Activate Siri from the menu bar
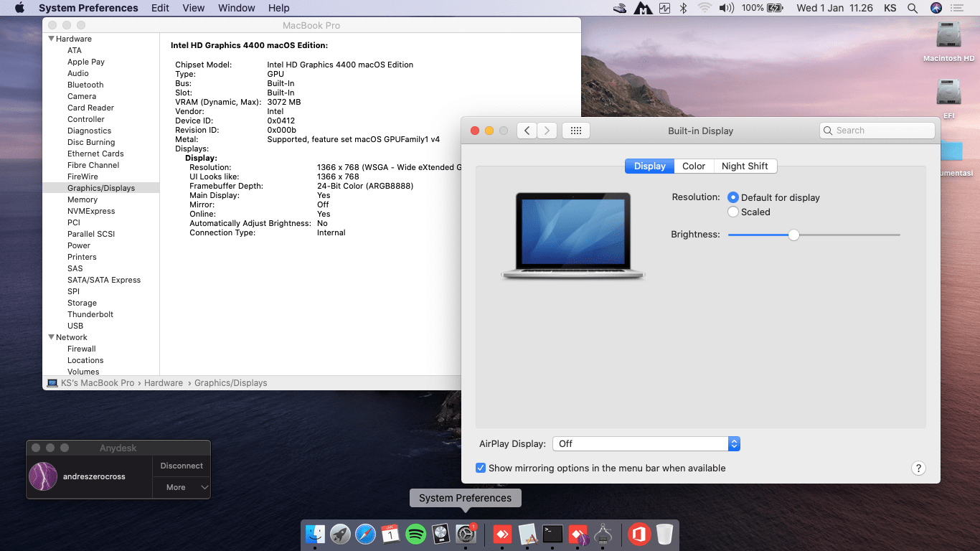980x551 pixels. 936,8
